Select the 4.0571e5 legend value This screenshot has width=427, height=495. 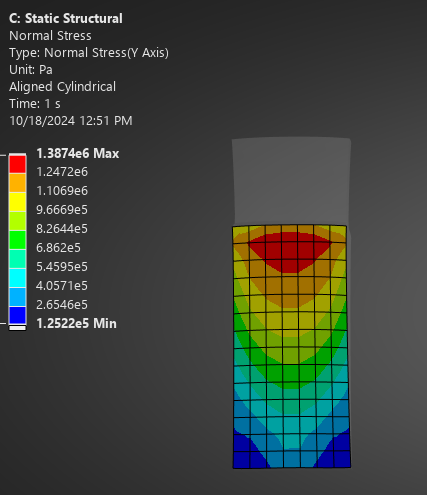62,286
